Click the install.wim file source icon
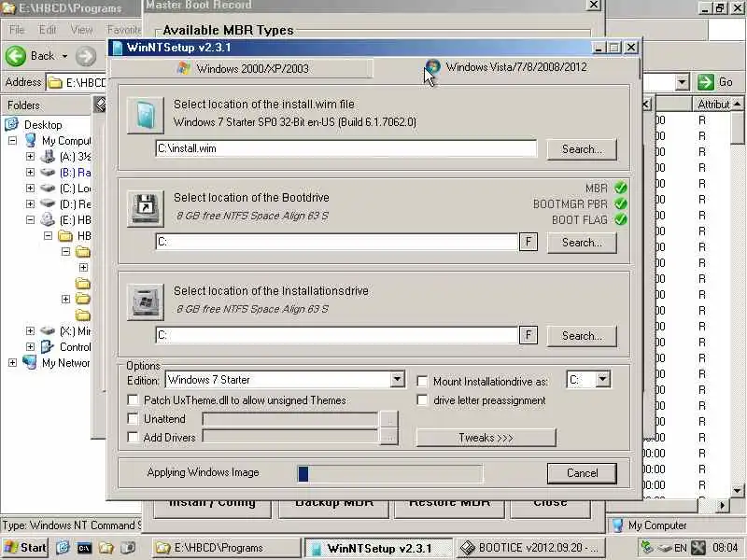The height and width of the screenshot is (560, 747). click(x=146, y=115)
